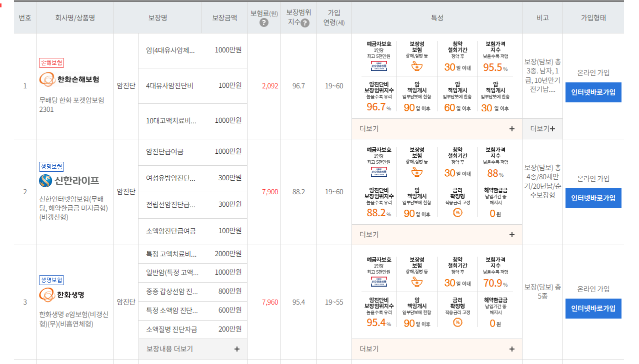Select coverage index 96.7 in row 1
The image size is (639, 364).
coord(298,86)
